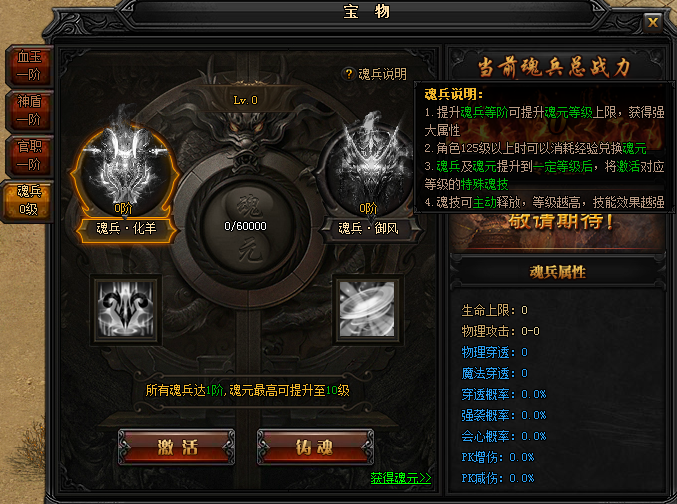Click the question mark help icon
This screenshot has width=677, height=504.
(x=348, y=74)
